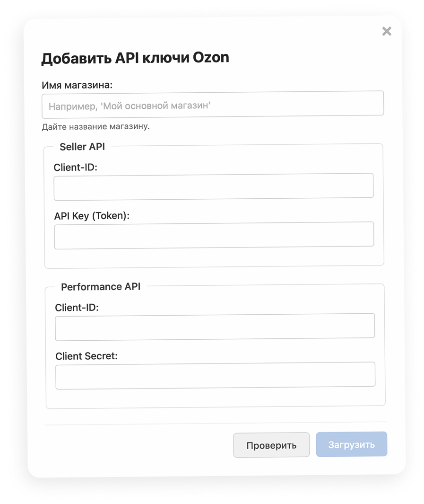Image resolution: width=424 pixels, height=504 pixels.
Task: Click the Client-ID label under Performance API
Action: 77,307
